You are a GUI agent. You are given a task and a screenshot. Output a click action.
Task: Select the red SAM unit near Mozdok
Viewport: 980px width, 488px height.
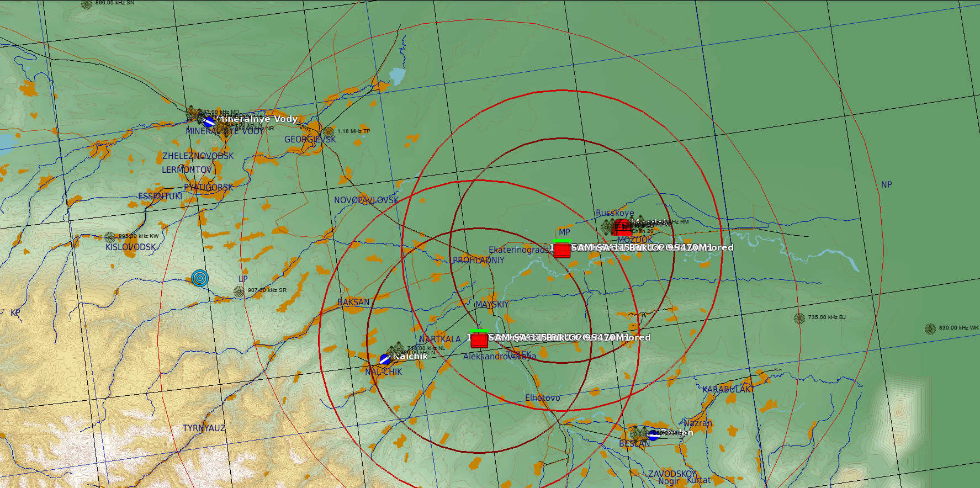pyautogui.click(x=562, y=250)
